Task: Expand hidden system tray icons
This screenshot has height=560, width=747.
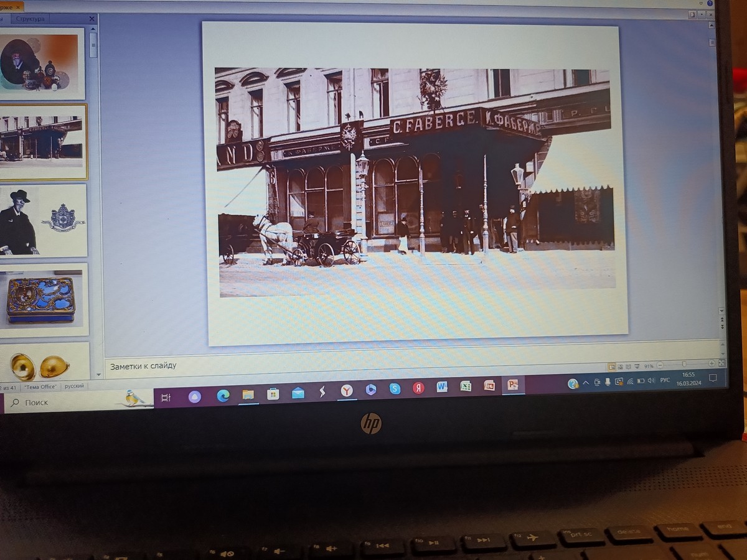Action: 586,382
